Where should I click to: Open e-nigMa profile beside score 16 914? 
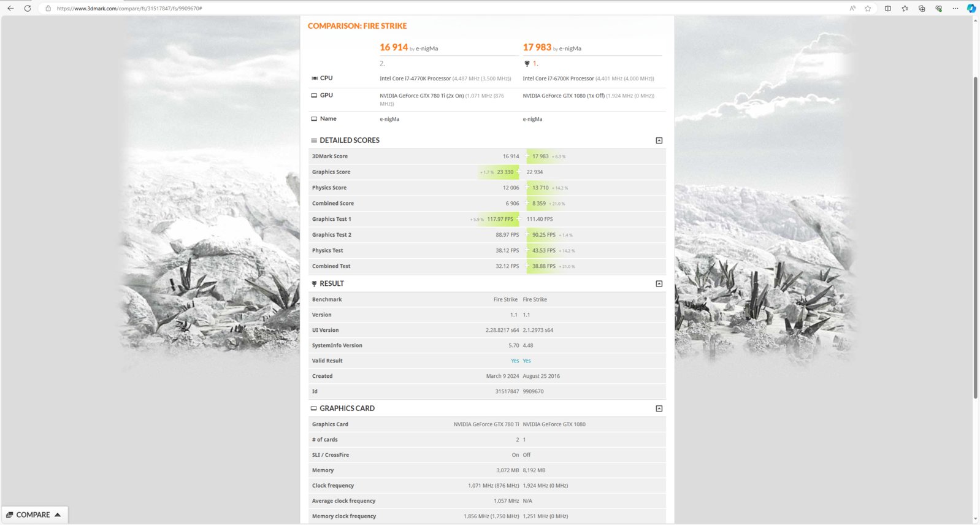pyautogui.click(x=427, y=48)
